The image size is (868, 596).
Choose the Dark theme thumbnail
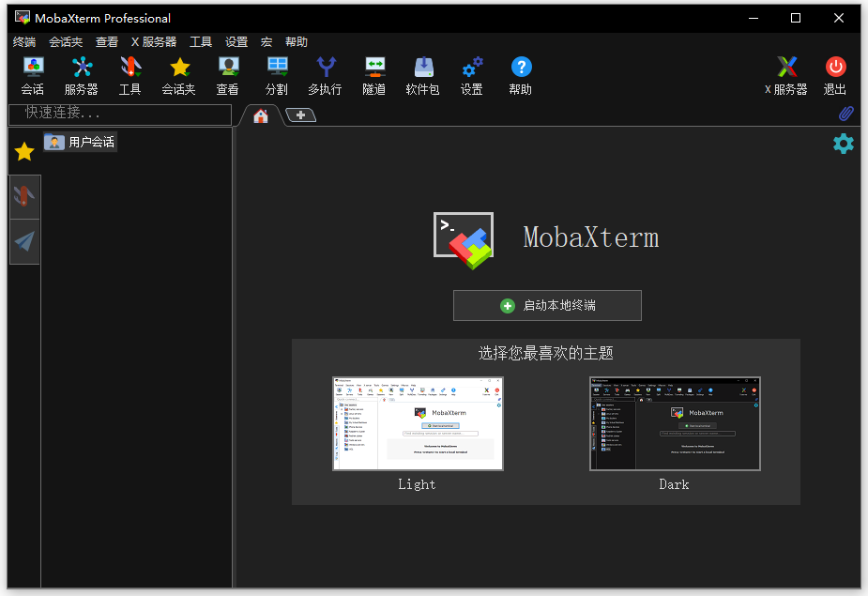tap(675, 423)
